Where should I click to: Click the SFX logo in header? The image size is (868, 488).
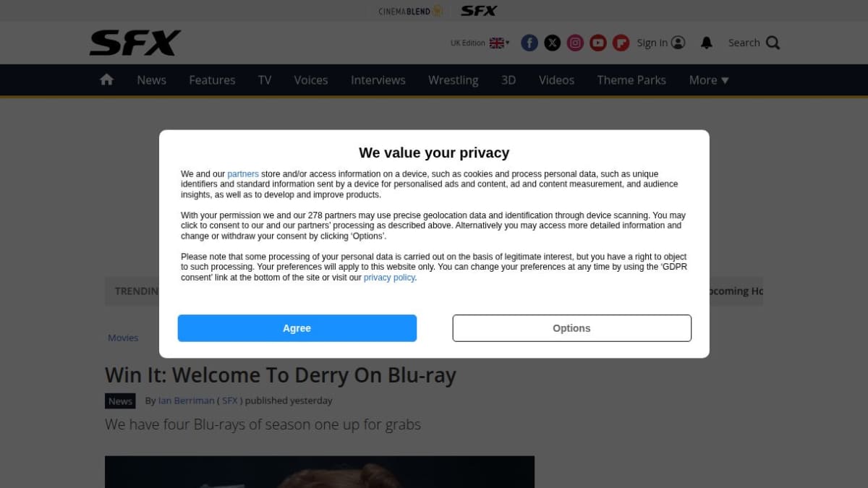point(135,43)
